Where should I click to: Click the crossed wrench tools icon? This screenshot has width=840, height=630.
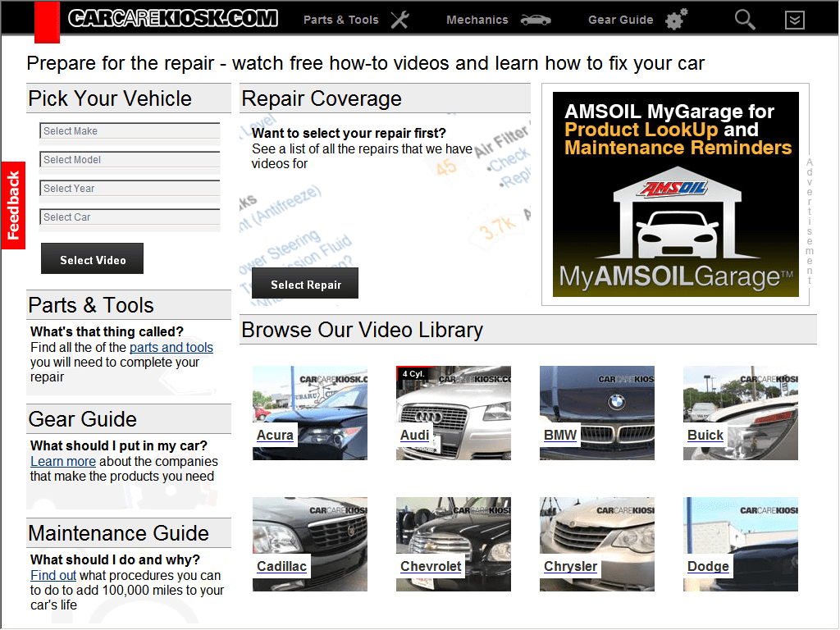pyautogui.click(x=400, y=20)
